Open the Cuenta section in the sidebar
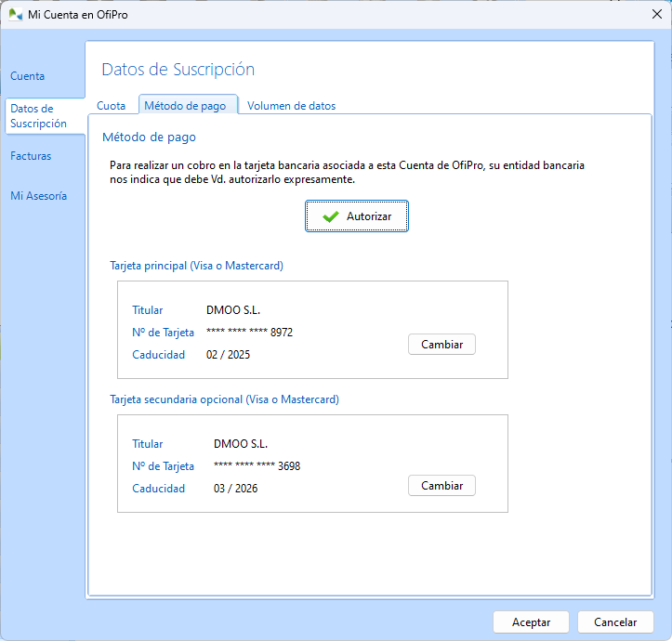 pos(28,76)
